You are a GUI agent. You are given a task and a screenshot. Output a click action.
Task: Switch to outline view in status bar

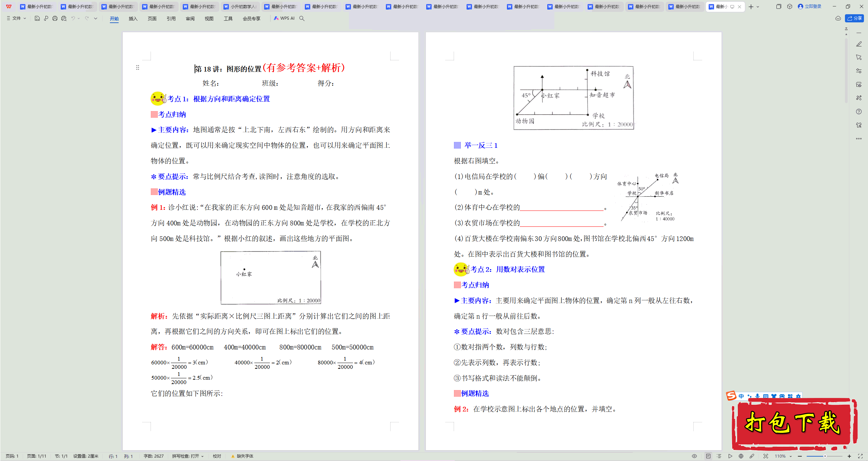click(719, 456)
